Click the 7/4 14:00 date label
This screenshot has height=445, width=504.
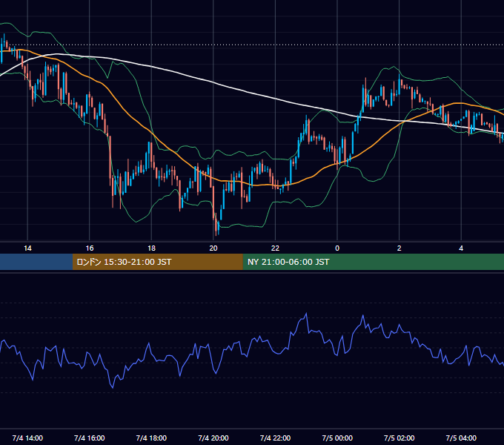click(27, 438)
